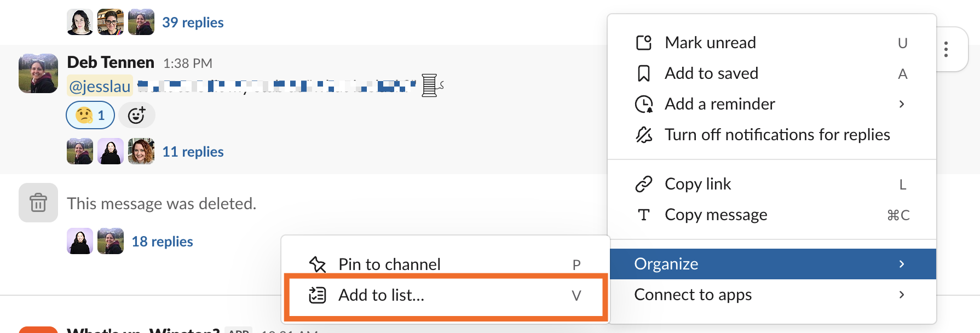
Task: Open the three-dot more actions button
Action: click(x=946, y=49)
